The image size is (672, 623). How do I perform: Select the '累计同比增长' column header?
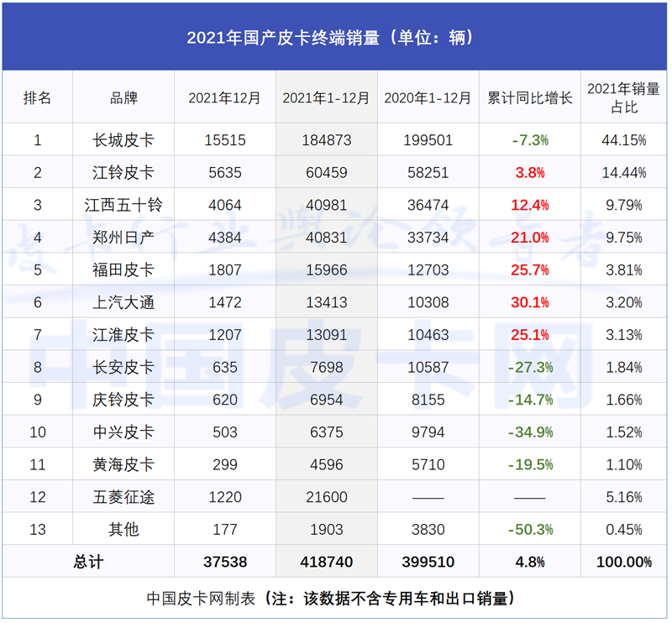pyautogui.click(x=530, y=98)
